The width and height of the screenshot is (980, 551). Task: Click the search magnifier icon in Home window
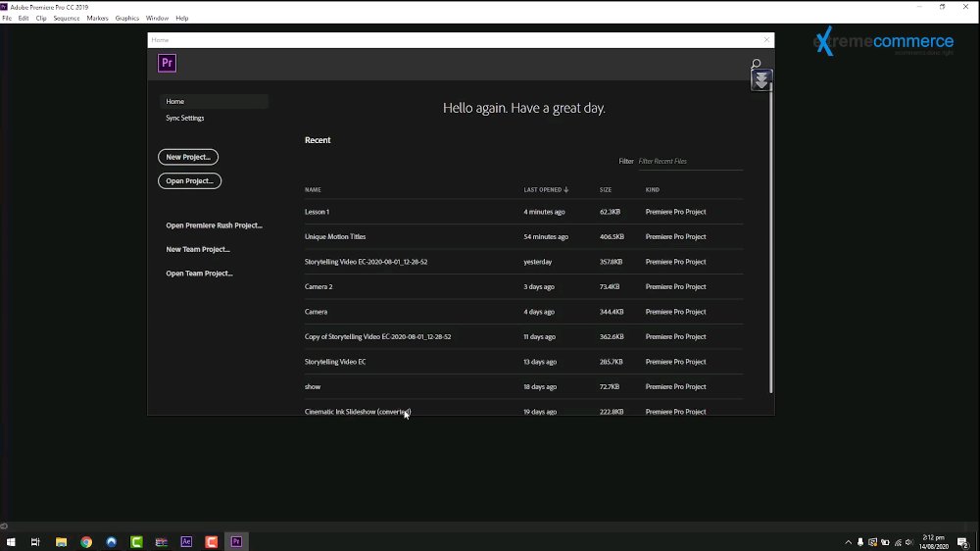756,63
